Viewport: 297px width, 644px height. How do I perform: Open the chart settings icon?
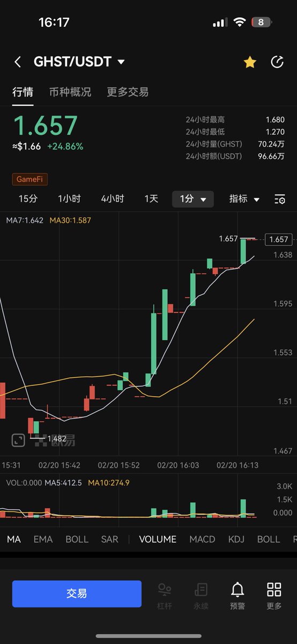[279, 199]
